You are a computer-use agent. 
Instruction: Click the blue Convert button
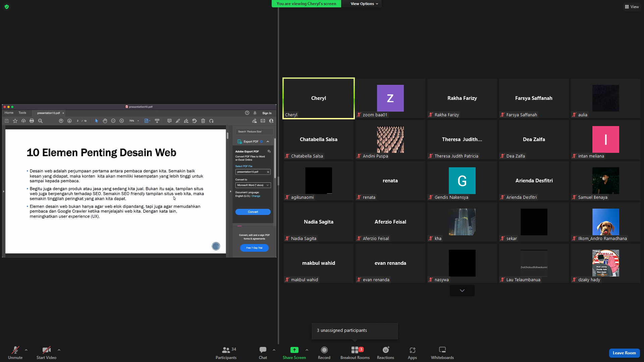coord(253,212)
